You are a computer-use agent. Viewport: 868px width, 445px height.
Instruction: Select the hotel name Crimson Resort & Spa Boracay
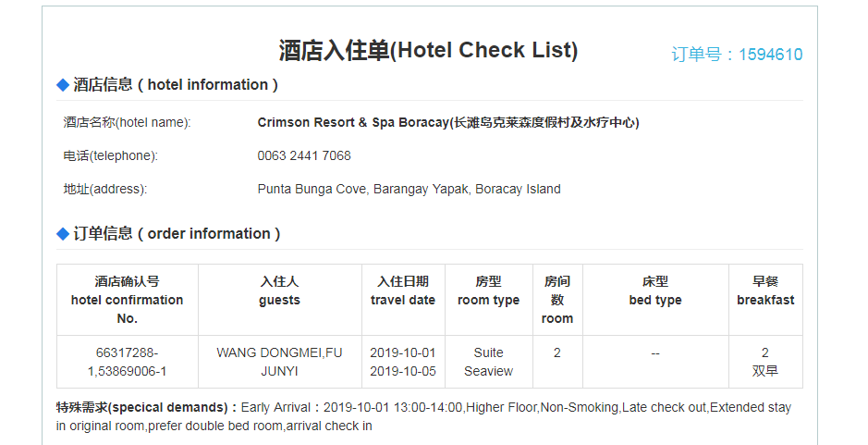point(448,122)
